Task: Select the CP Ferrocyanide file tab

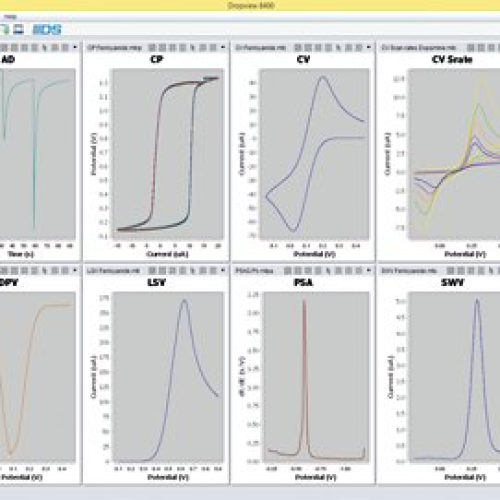Action: click(x=114, y=48)
